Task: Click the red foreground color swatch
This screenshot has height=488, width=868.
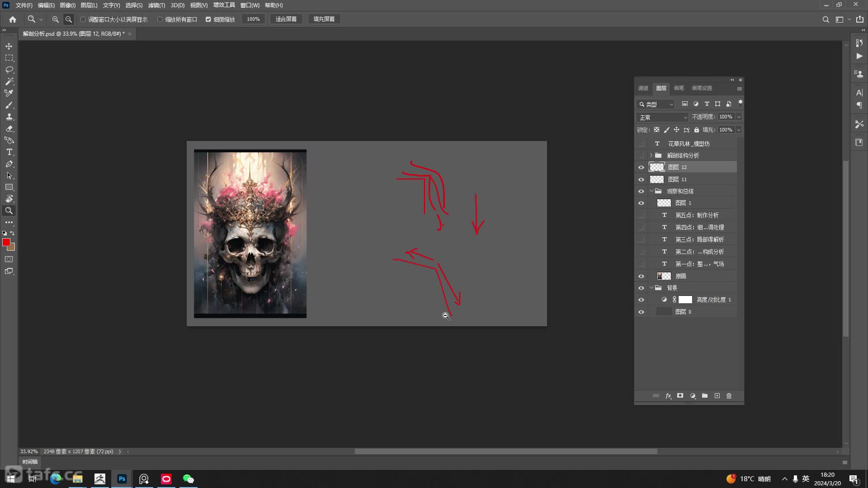Action: [6, 242]
